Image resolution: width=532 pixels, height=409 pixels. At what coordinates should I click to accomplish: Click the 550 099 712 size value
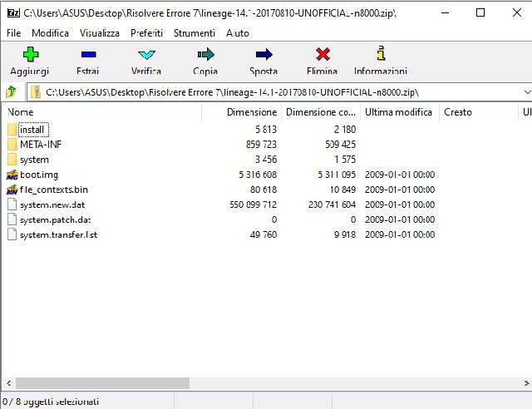pyautogui.click(x=253, y=204)
